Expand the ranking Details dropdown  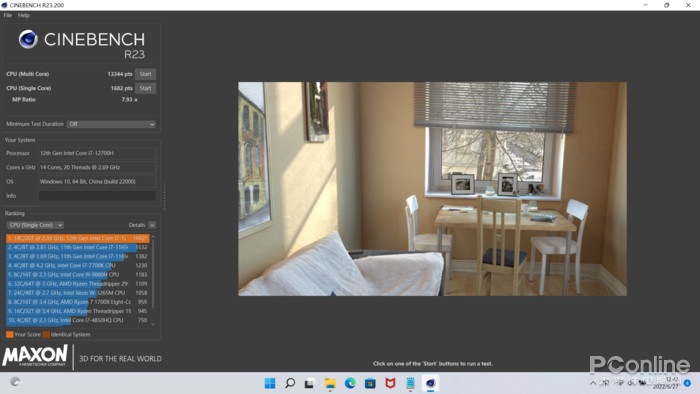click(152, 225)
